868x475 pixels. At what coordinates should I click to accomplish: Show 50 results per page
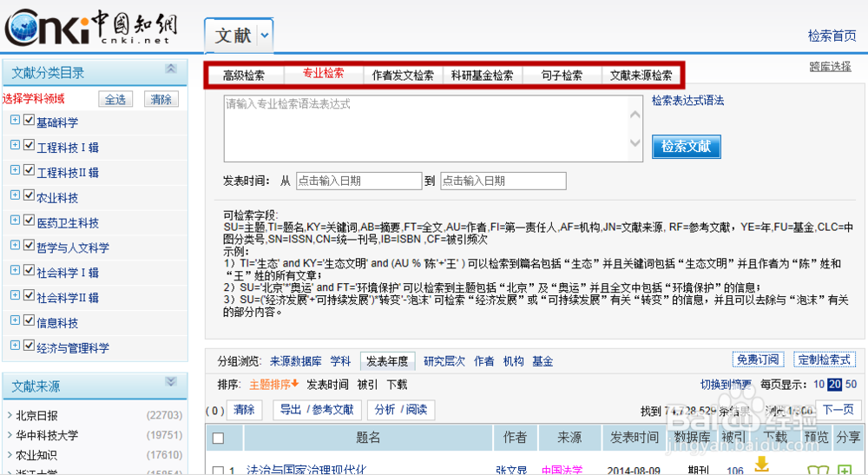851,384
